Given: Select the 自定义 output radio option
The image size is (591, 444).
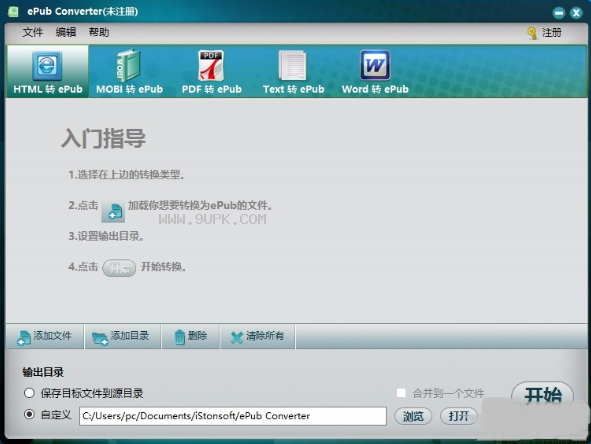Looking at the screenshot, I should click(x=29, y=415).
